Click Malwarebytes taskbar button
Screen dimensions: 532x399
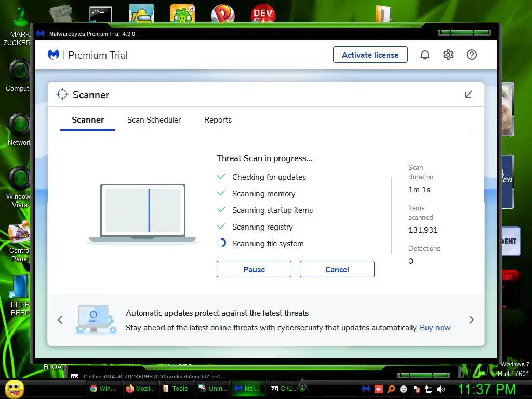[x=248, y=389]
